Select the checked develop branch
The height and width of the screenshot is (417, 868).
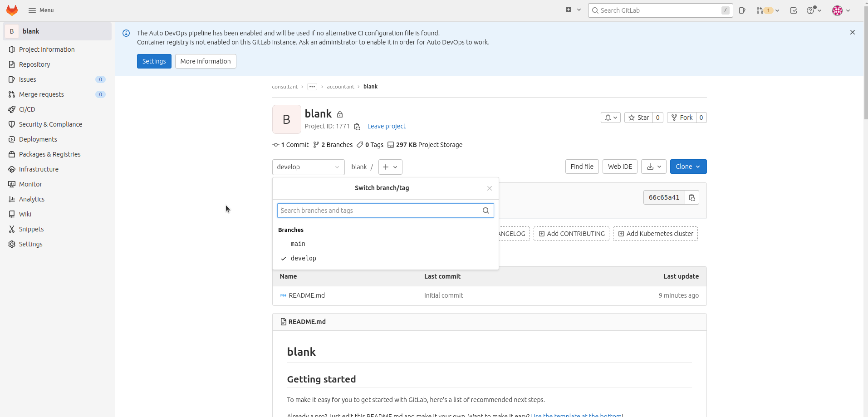[x=385, y=258]
